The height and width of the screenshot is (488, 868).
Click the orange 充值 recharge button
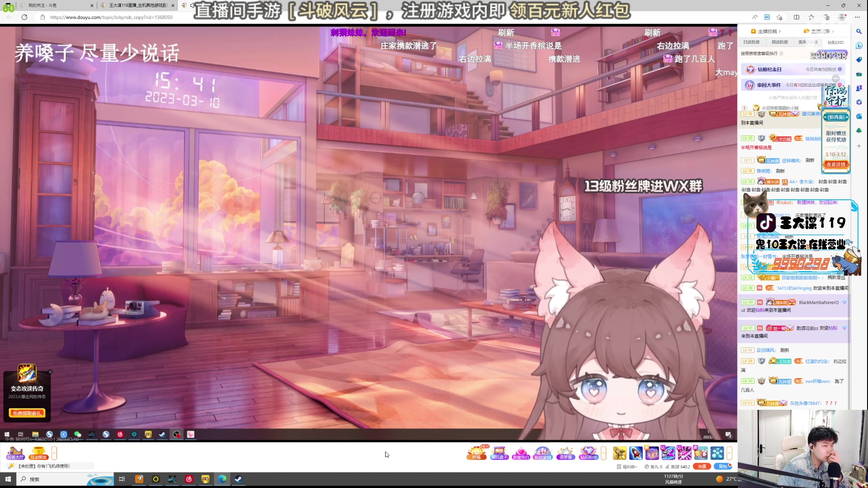[702, 466]
